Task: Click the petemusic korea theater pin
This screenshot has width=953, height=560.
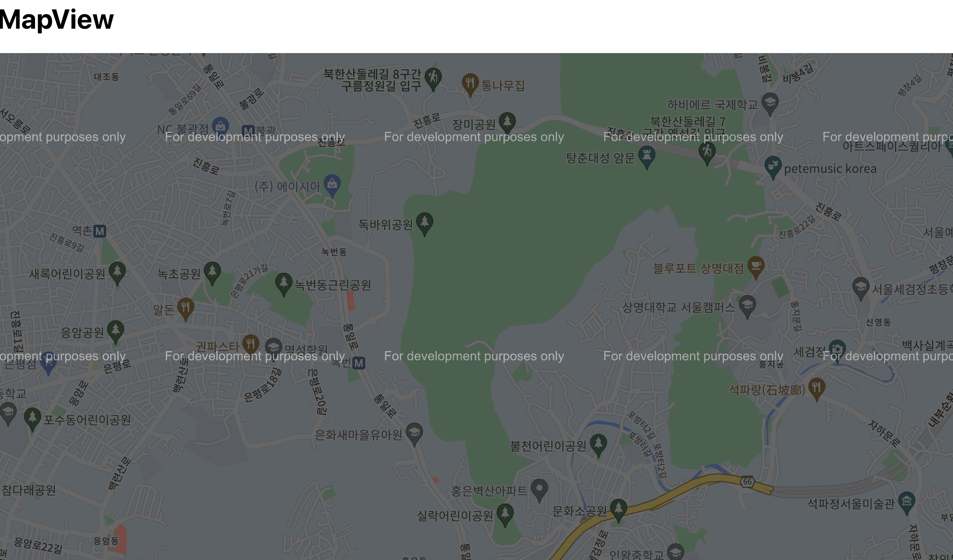Action: [x=773, y=166]
